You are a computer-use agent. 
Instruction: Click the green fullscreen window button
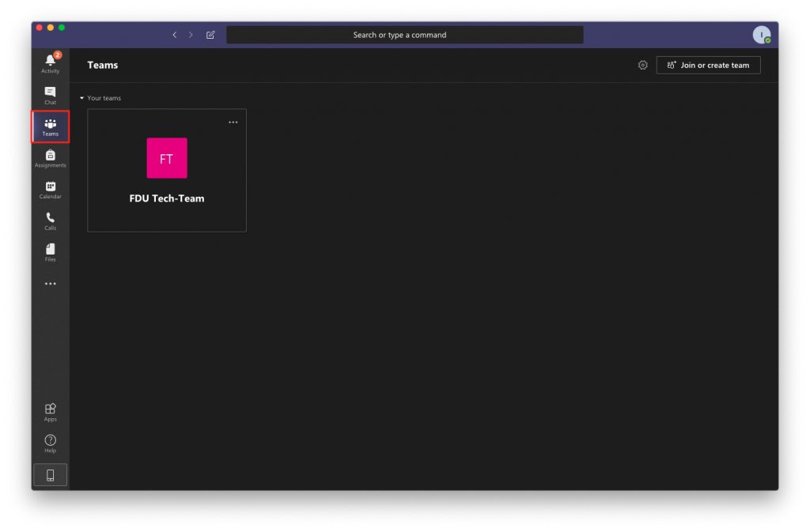(62, 28)
